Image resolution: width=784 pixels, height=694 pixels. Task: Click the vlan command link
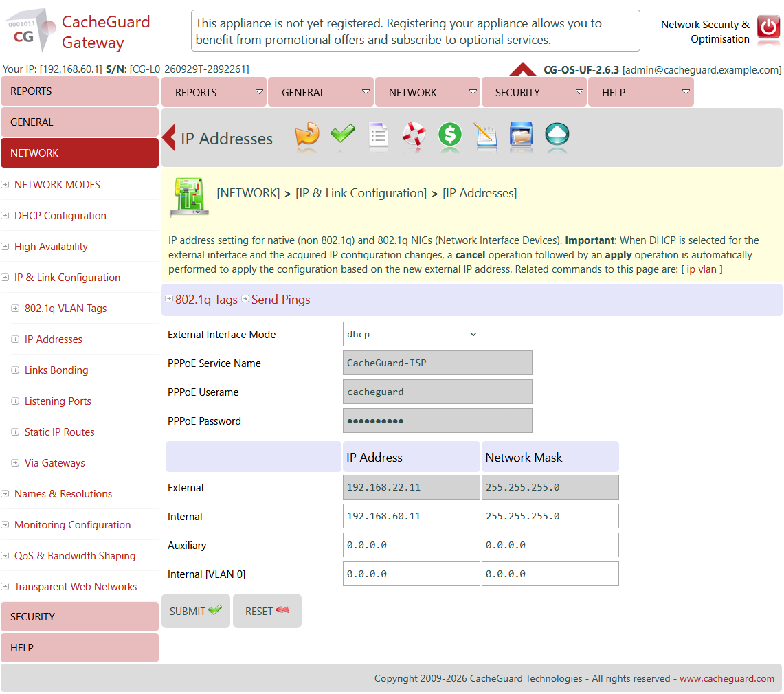tap(707, 269)
